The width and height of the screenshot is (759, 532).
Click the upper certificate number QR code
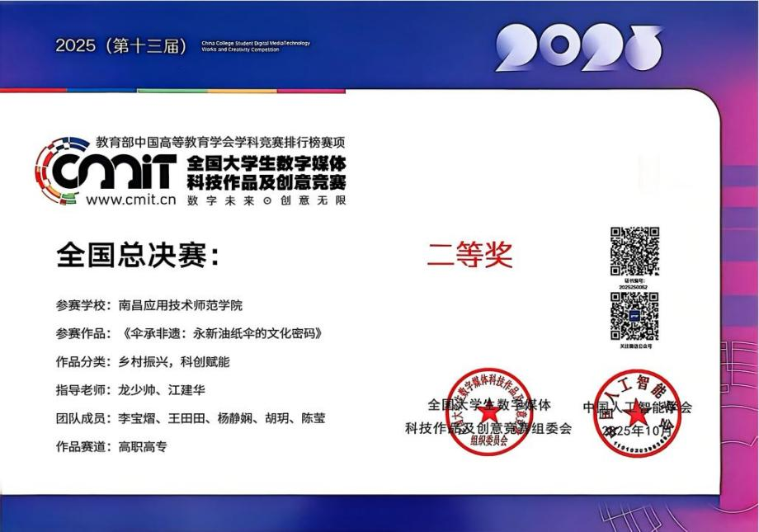pyautogui.click(x=634, y=251)
